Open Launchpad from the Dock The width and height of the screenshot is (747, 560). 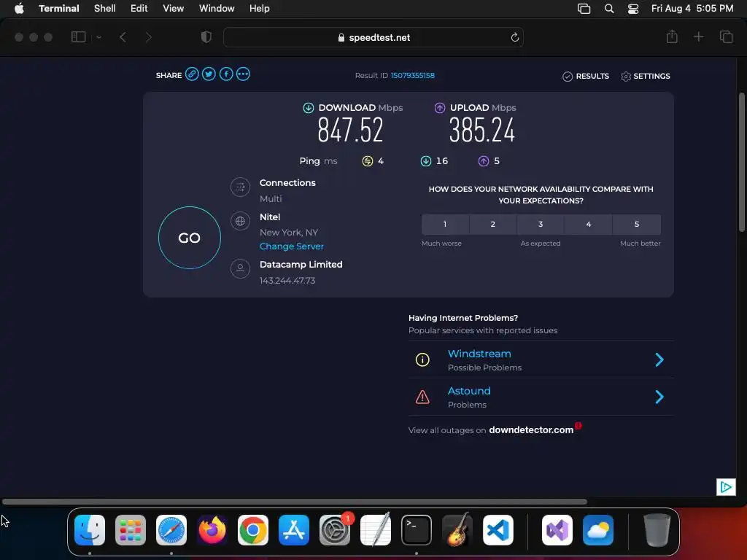pyautogui.click(x=131, y=530)
